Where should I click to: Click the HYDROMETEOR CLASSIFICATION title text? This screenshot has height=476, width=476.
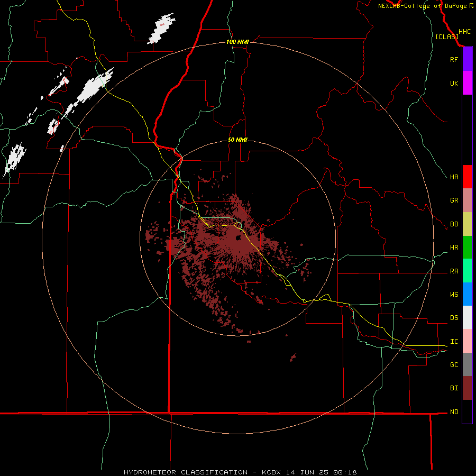click(x=186, y=472)
